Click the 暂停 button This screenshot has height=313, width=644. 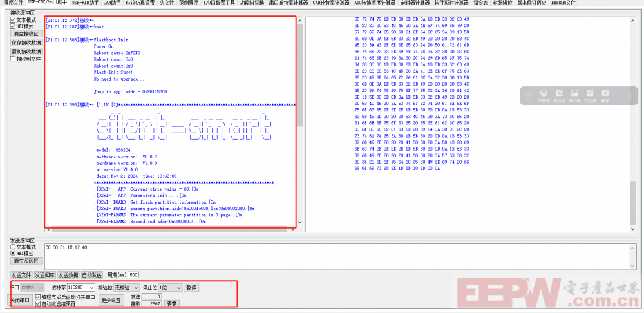tap(191, 287)
